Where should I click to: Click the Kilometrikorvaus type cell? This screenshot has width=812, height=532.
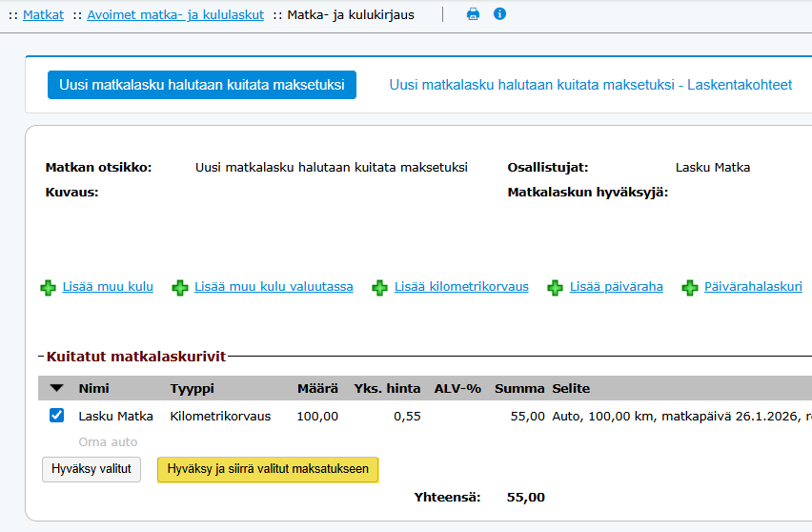tap(220, 417)
